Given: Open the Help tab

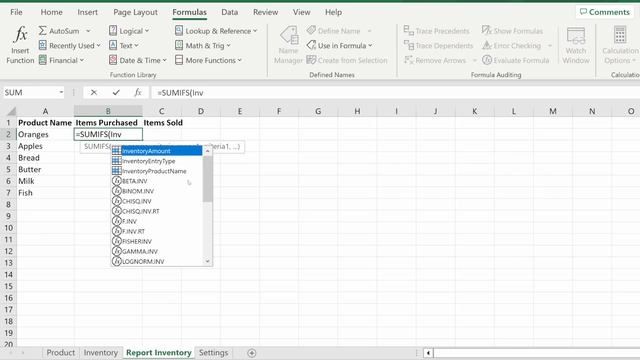Looking at the screenshot, I should [333, 12].
